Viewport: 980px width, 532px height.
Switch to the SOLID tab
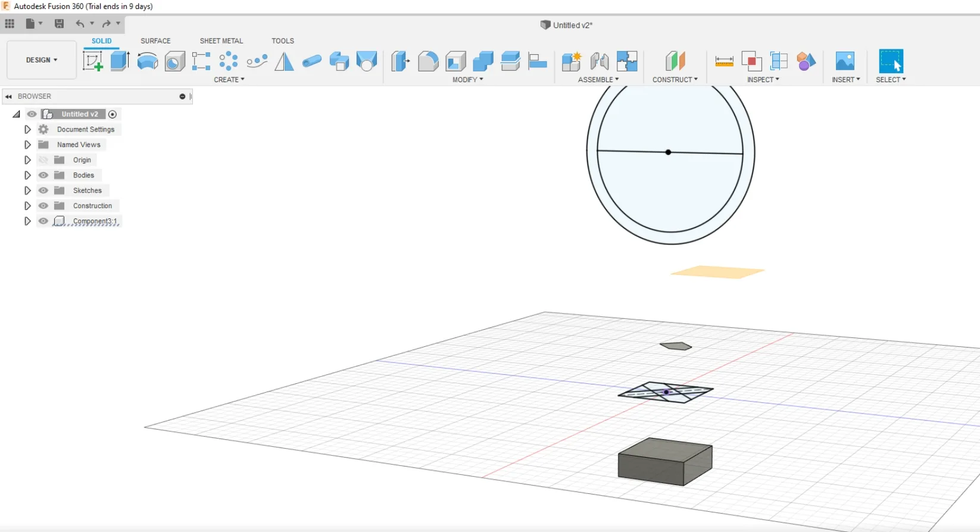click(102, 41)
